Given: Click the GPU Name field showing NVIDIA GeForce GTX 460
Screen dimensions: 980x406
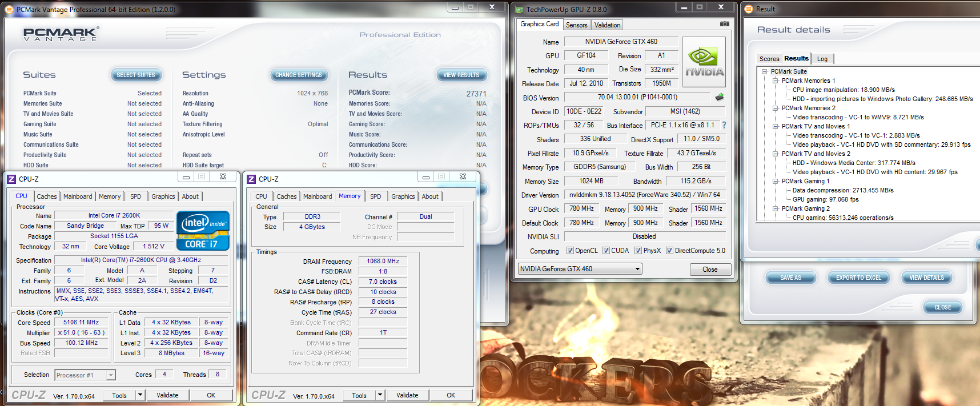Looking at the screenshot, I should click(621, 42).
